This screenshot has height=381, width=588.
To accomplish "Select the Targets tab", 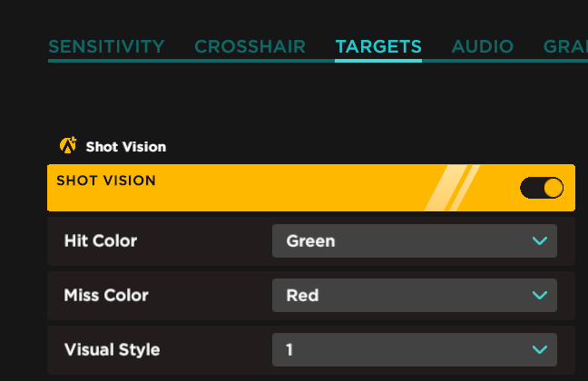I will click(378, 46).
